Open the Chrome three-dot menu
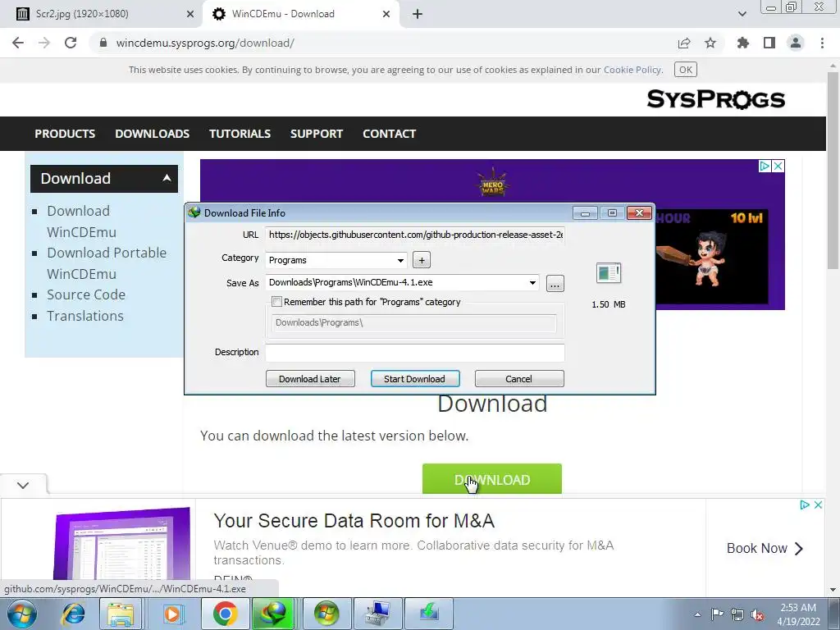 822,43
